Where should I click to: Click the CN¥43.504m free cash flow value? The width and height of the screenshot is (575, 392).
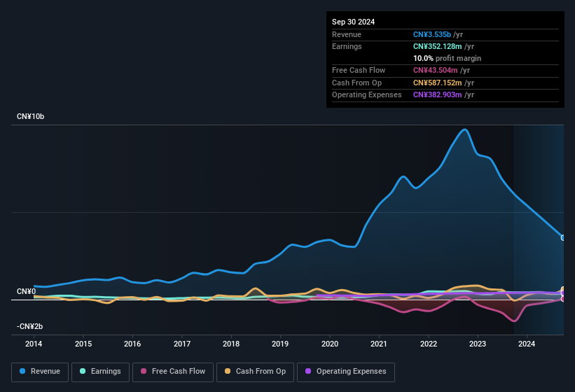(x=436, y=70)
